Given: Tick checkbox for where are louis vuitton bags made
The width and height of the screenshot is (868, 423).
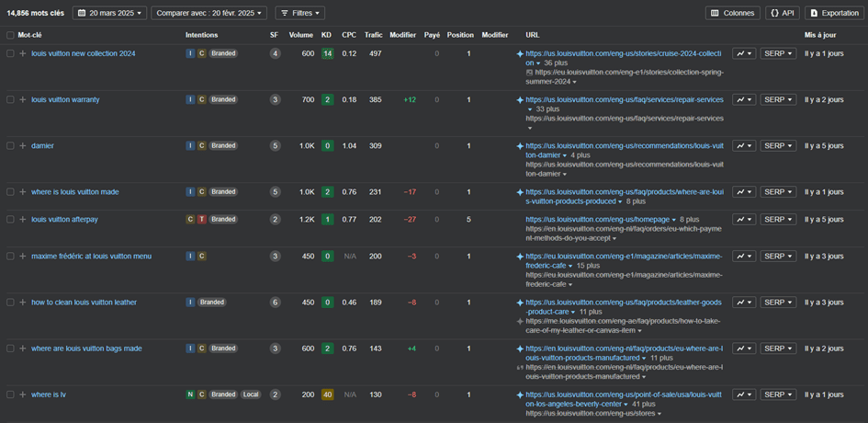Looking at the screenshot, I should (x=10, y=349).
